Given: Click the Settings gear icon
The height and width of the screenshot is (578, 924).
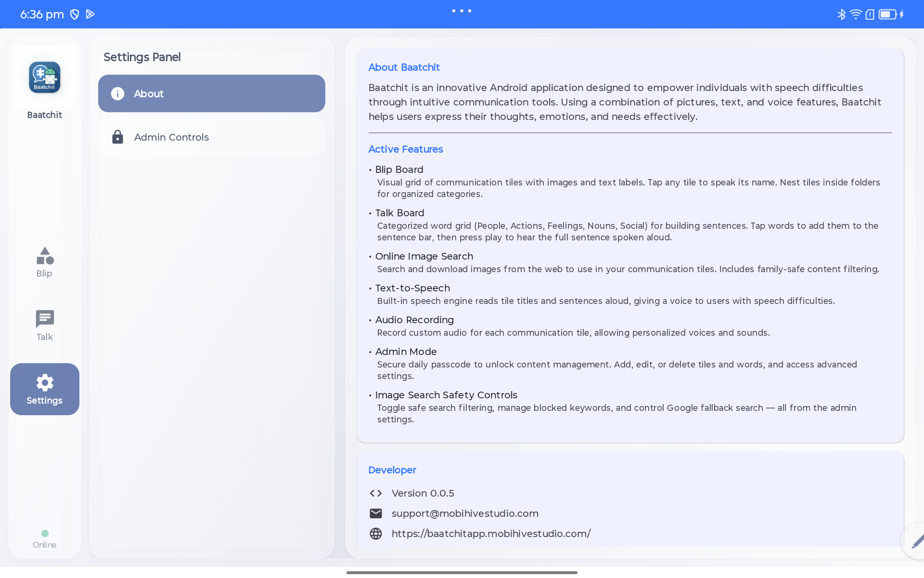Looking at the screenshot, I should click(45, 383).
